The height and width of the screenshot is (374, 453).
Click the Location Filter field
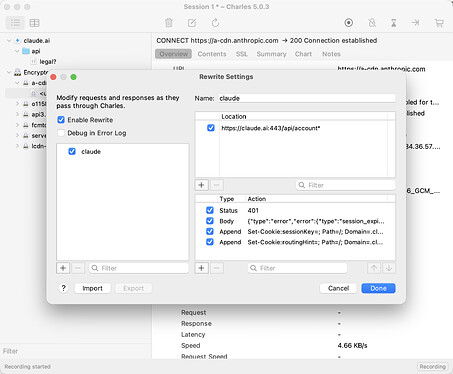(x=345, y=185)
